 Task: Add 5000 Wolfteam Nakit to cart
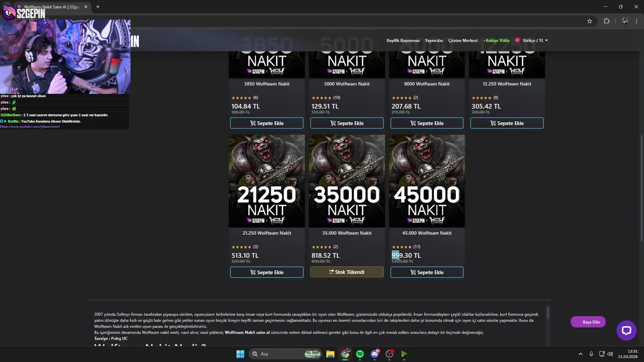(347, 123)
